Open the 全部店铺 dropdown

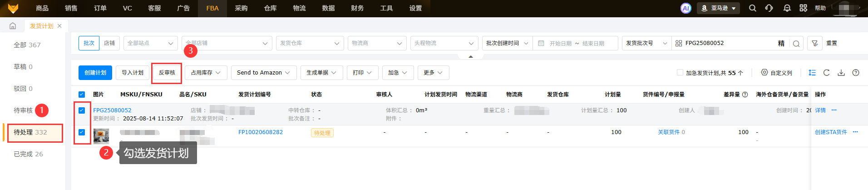click(227, 43)
